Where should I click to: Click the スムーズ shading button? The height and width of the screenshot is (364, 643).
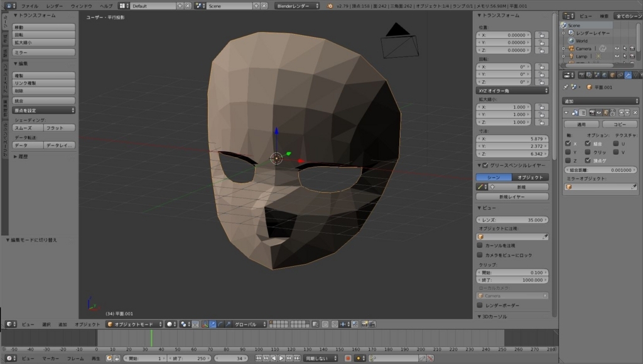pyautogui.click(x=26, y=127)
